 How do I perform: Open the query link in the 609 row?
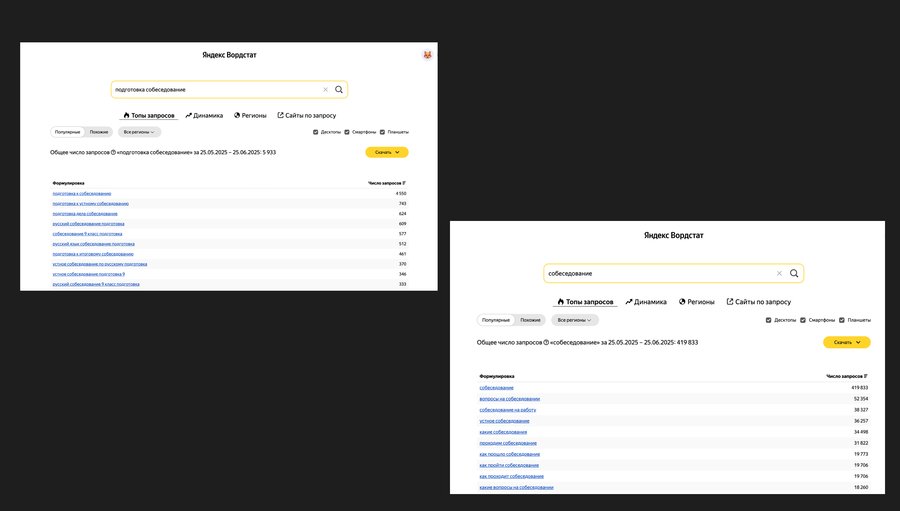(x=88, y=224)
